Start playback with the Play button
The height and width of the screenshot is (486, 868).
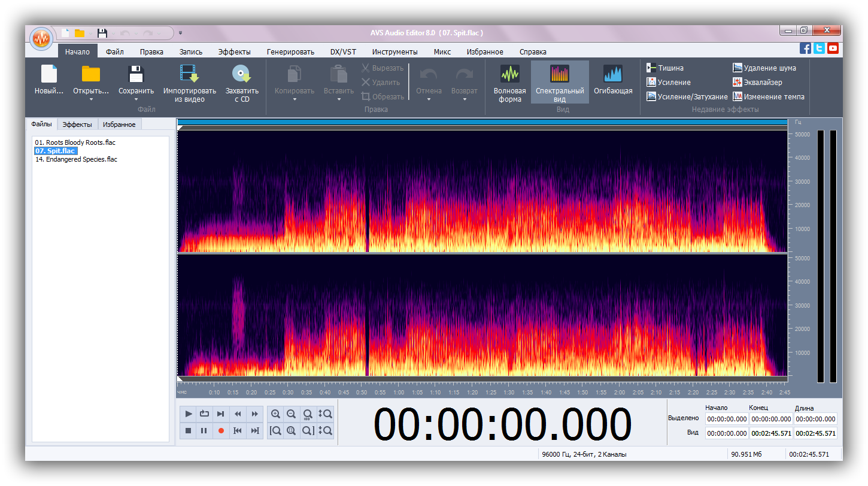[x=189, y=414]
